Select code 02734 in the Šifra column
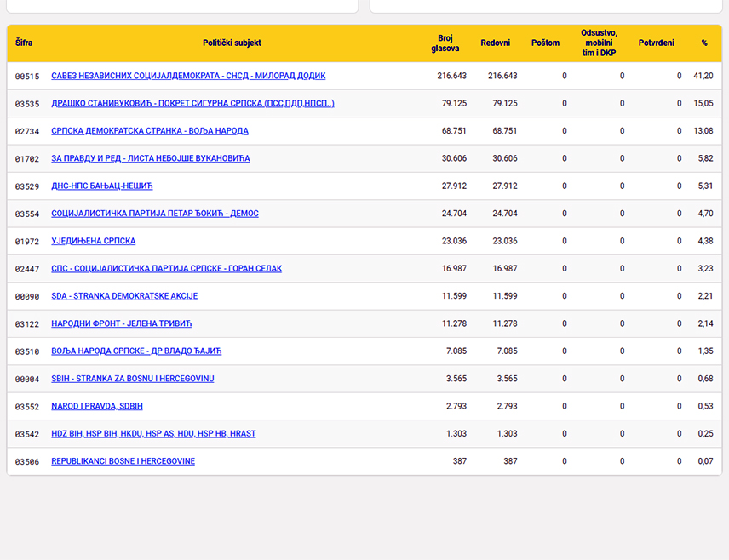The height and width of the screenshot is (560, 729). 27,131
